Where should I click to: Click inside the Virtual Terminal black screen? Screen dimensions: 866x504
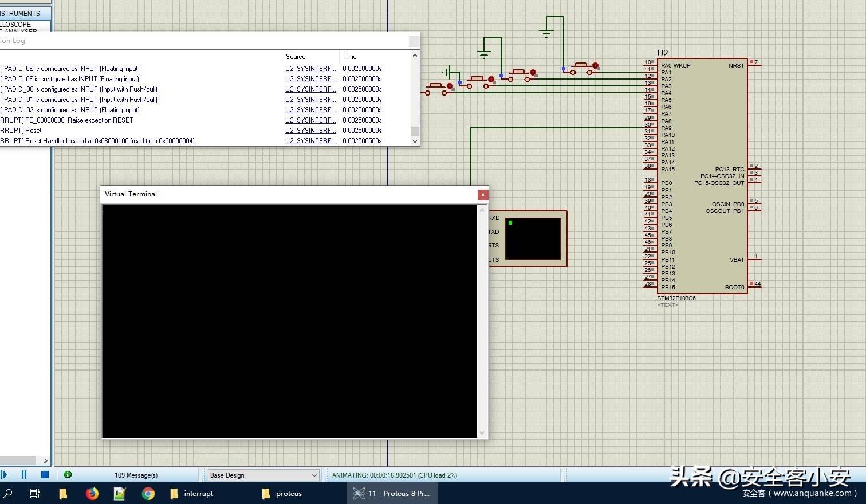pos(289,321)
